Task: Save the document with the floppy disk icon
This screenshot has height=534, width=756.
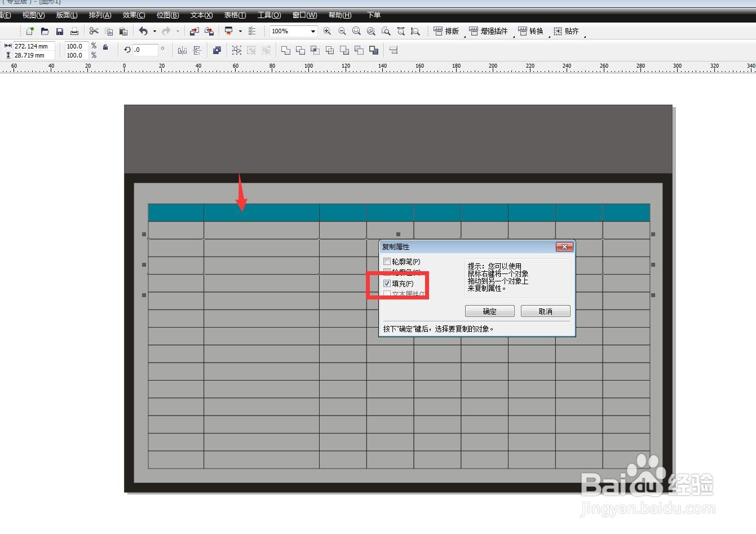Action: tap(59, 32)
